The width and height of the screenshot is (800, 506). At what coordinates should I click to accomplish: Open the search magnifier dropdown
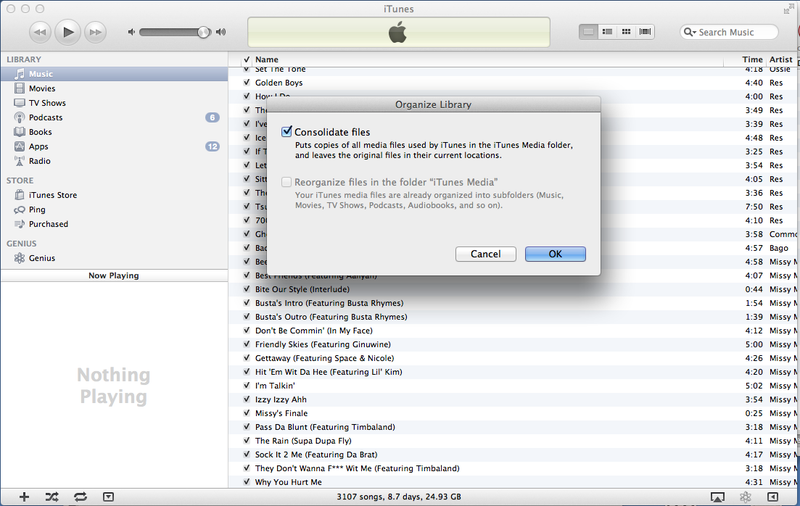(x=690, y=32)
